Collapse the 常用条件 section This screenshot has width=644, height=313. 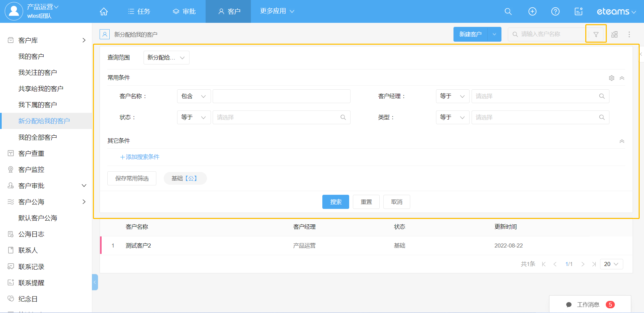point(622,78)
